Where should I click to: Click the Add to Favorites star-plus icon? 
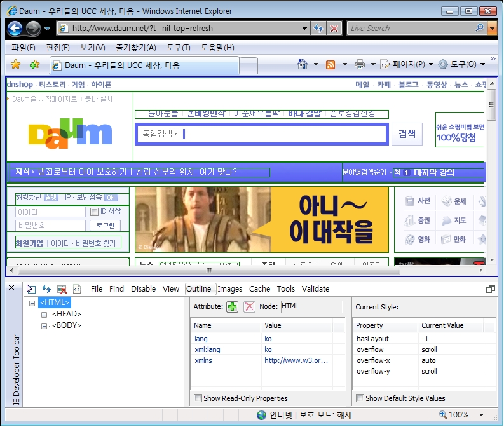point(34,65)
